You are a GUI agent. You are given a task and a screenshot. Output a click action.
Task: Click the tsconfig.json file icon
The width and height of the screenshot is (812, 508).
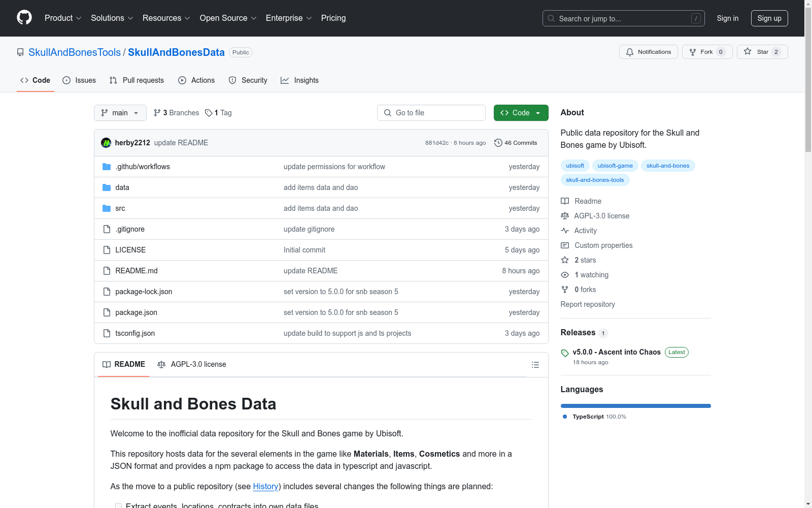[107, 333]
